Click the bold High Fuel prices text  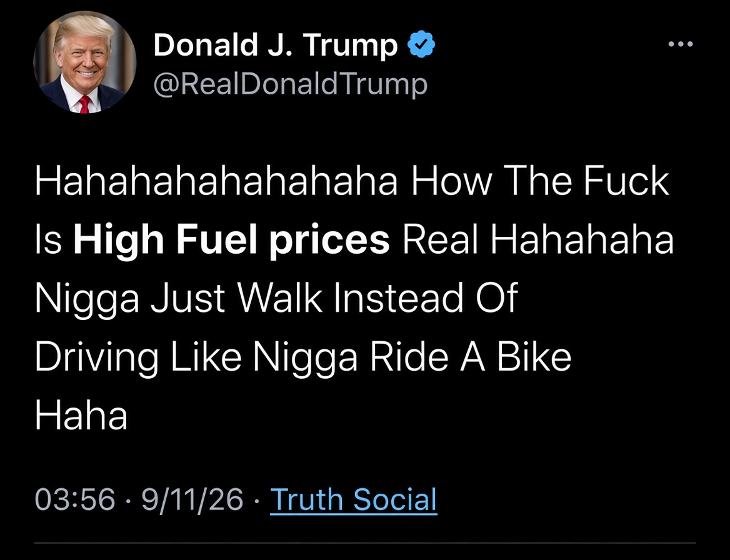[231, 241]
